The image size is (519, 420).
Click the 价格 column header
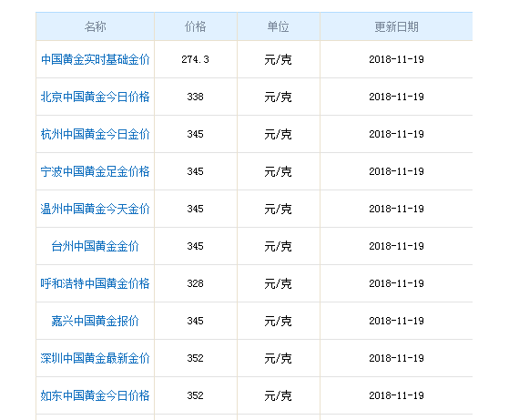195,26
